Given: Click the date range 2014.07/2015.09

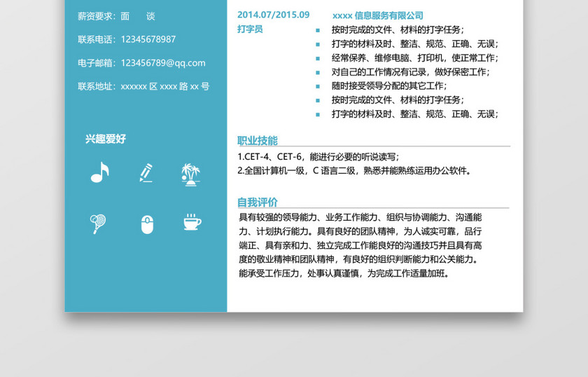Looking at the screenshot, I should click(x=274, y=15).
